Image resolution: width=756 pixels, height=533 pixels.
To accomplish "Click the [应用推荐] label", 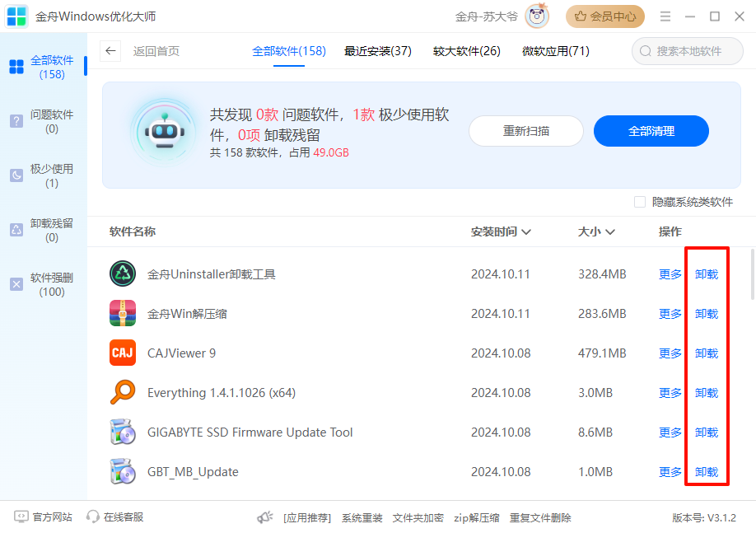I will (x=307, y=517).
